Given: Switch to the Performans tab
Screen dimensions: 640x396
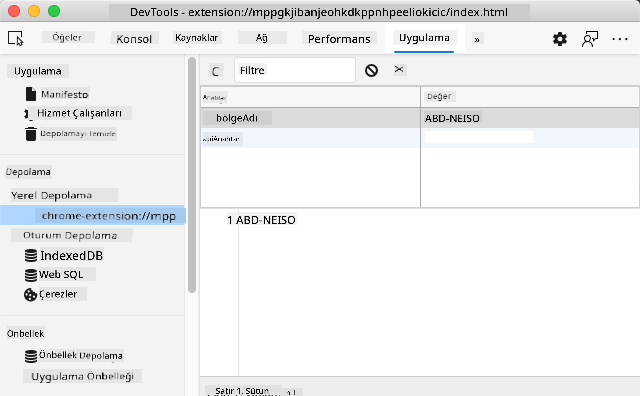Looking at the screenshot, I should point(339,39).
